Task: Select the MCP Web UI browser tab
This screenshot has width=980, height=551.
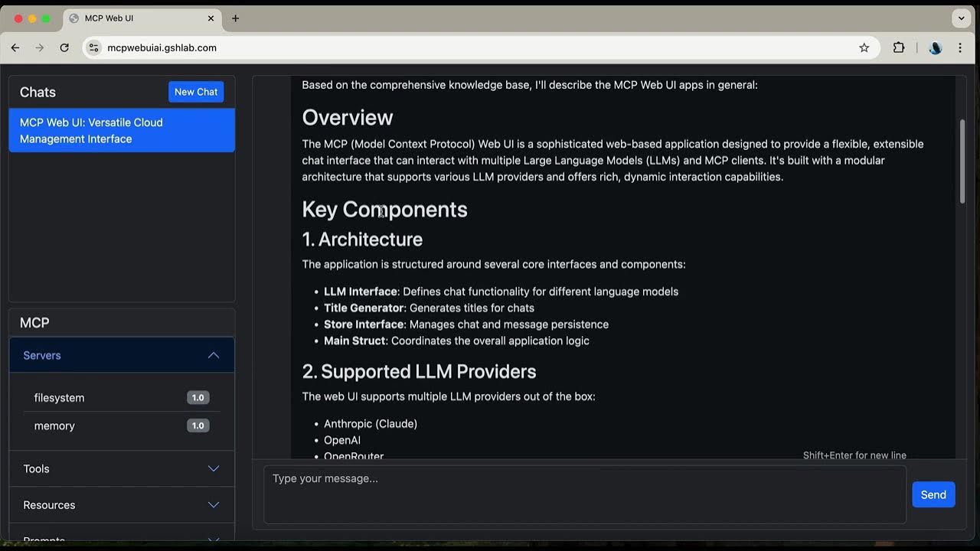Action: coord(130,18)
